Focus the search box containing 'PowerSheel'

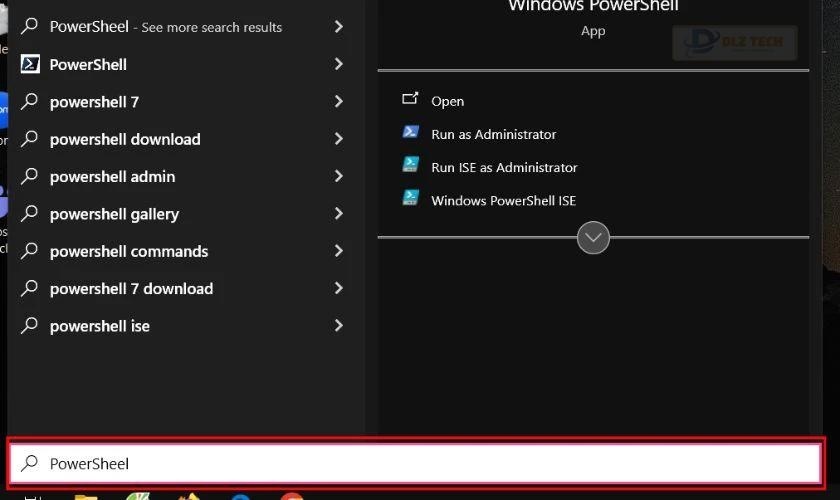(x=416, y=463)
